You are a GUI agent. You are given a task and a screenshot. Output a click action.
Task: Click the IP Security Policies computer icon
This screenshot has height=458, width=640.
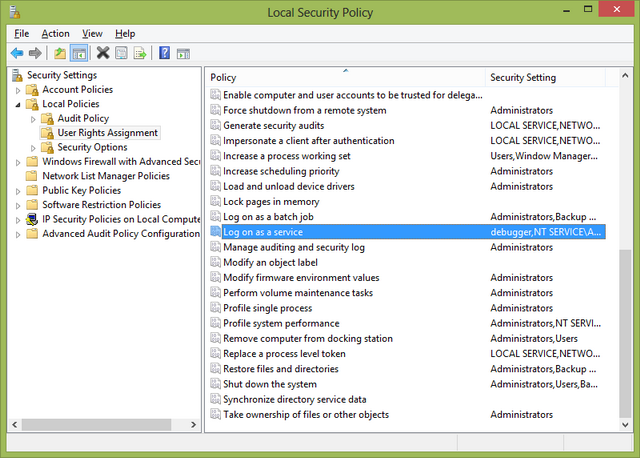pos(32,219)
